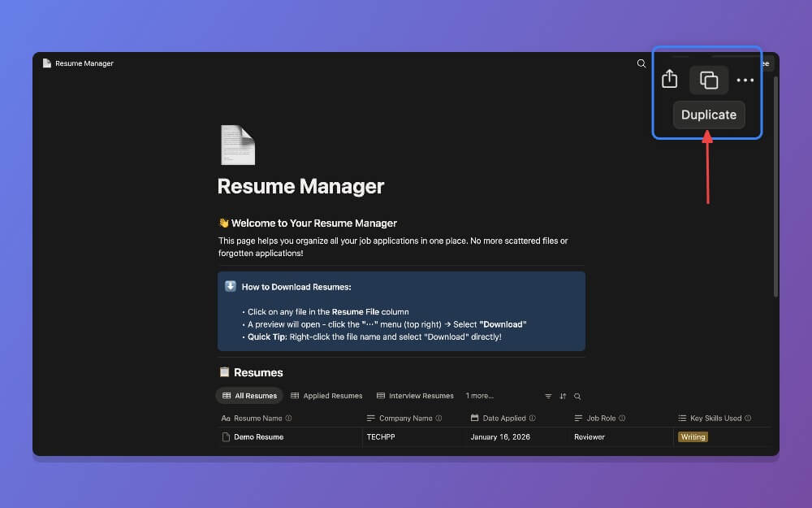Select the All Resumes view
This screenshot has height=508, width=812.
(249, 396)
